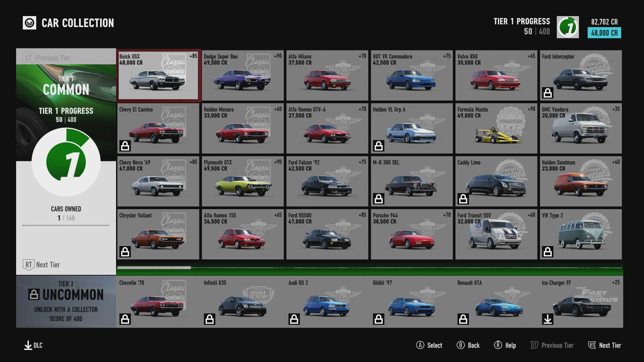
Task: Click the Tier 1 Progress 50 | 400 header text
Action: pos(522,26)
